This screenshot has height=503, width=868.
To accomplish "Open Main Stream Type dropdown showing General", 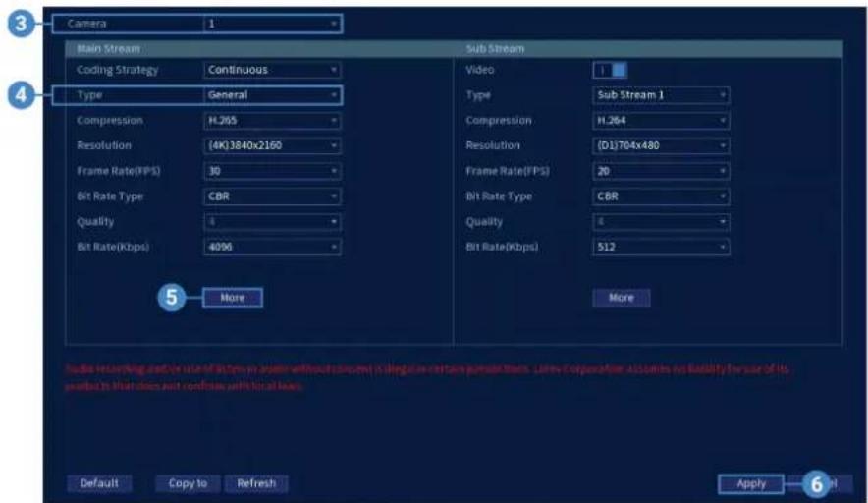I will click(272, 95).
